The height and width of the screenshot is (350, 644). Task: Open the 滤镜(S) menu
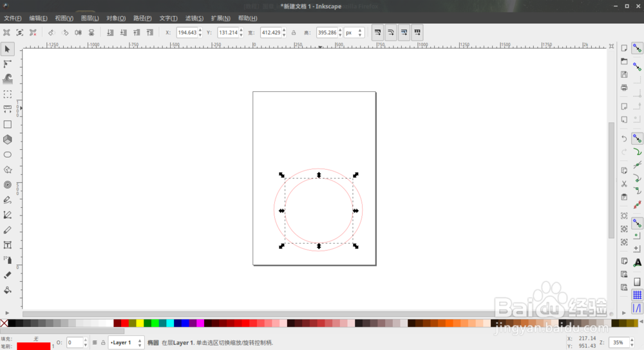[194, 18]
